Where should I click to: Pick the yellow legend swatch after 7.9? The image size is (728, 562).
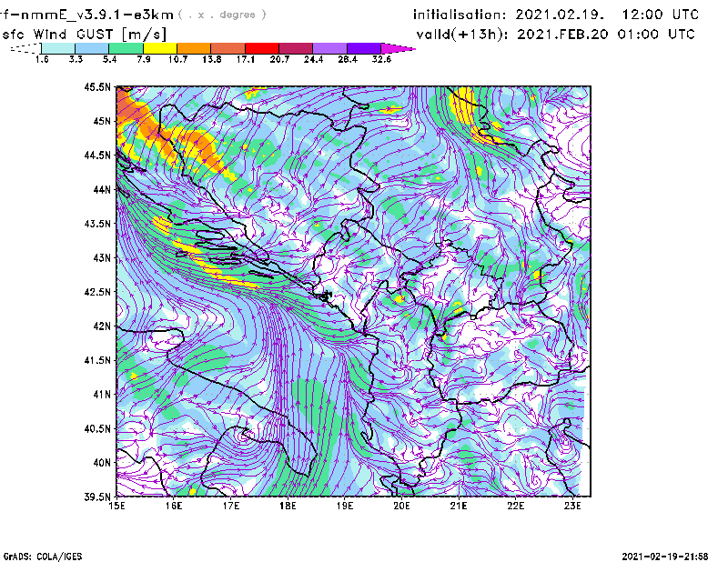pyautogui.click(x=160, y=48)
